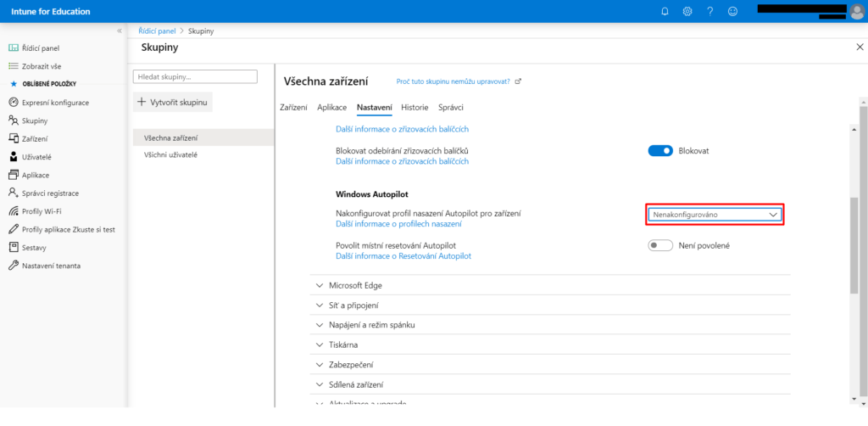Click the Vytvořit skupinu button
868x426 pixels.
pyautogui.click(x=173, y=102)
